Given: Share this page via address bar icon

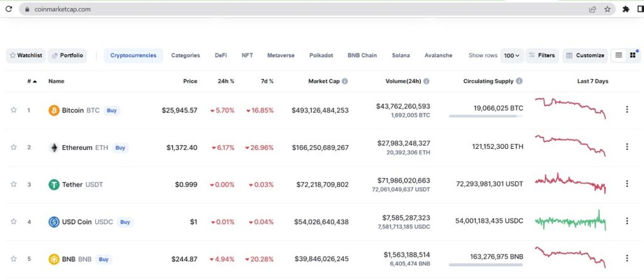Looking at the screenshot, I should click(x=592, y=9).
